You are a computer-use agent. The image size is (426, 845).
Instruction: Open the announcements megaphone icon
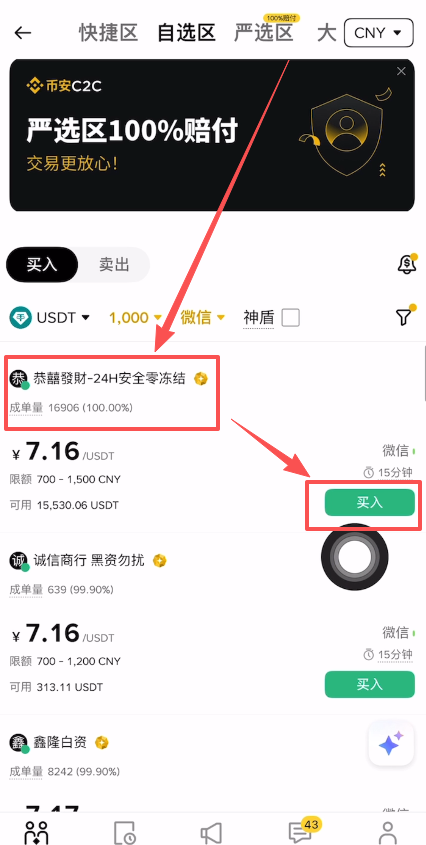211,833
